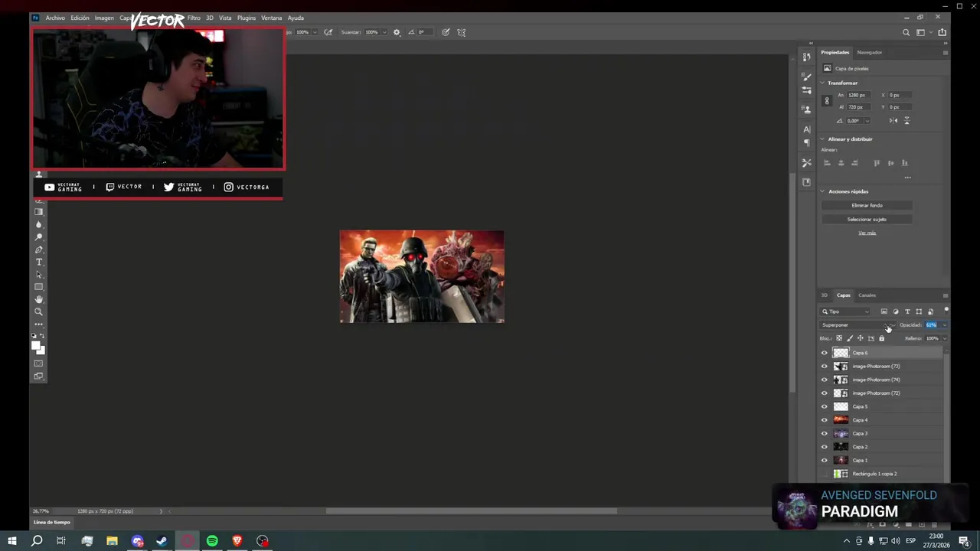The height and width of the screenshot is (551, 980).
Task: Click the share icon in top-right bar
Action: (942, 32)
